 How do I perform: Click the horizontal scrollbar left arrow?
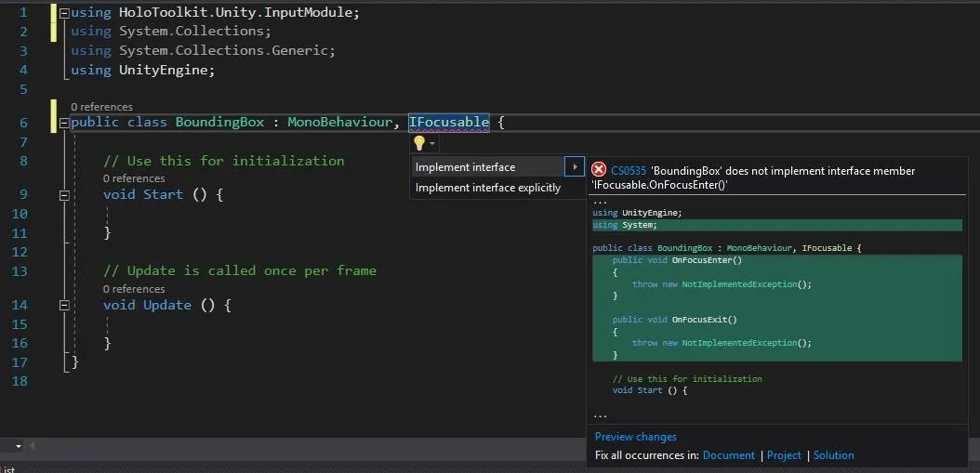[32, 446]
